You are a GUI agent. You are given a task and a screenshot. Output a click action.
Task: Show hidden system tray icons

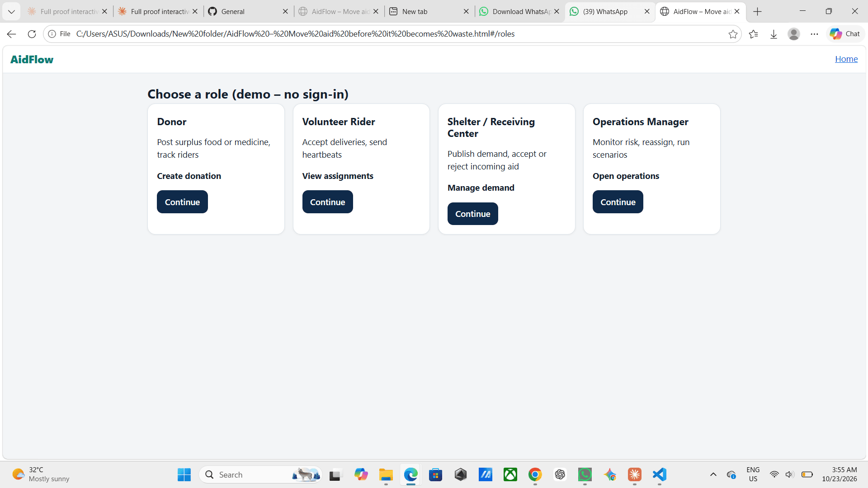pyautogui.click(x=713, y=474)
